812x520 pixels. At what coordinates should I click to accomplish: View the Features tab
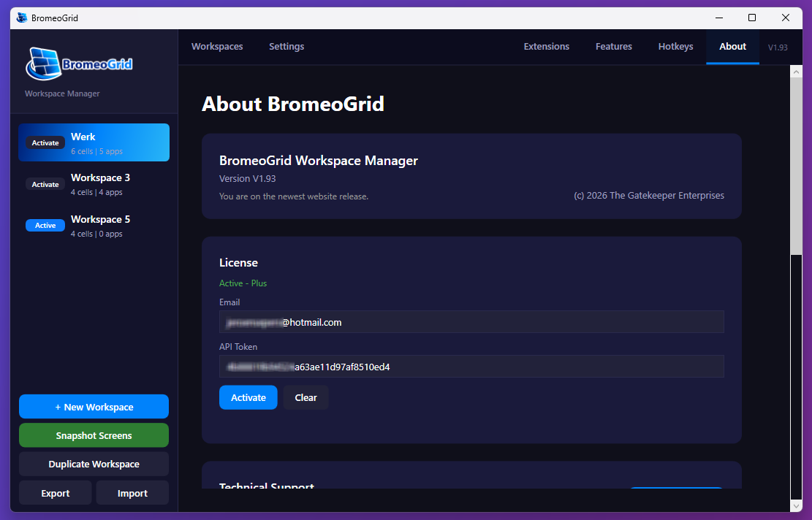pos(613,46)
